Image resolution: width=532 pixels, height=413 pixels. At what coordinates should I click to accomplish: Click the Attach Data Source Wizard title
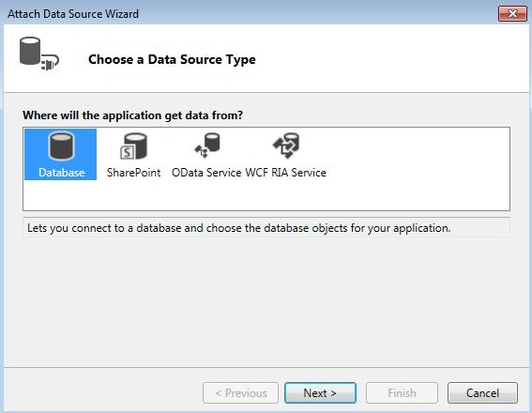(73, 14)
